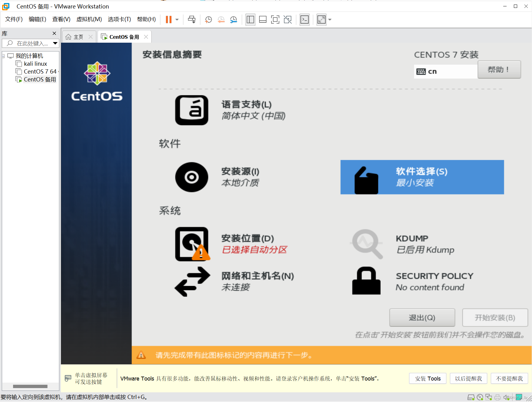Click the No content found text
Screen dimensions: 532x402
(x=430, y=287)
